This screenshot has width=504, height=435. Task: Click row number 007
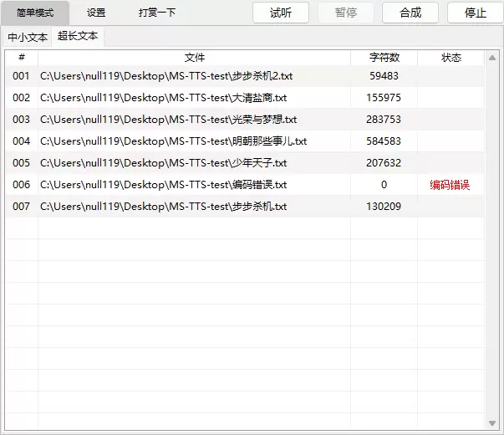tap(21, 207)
